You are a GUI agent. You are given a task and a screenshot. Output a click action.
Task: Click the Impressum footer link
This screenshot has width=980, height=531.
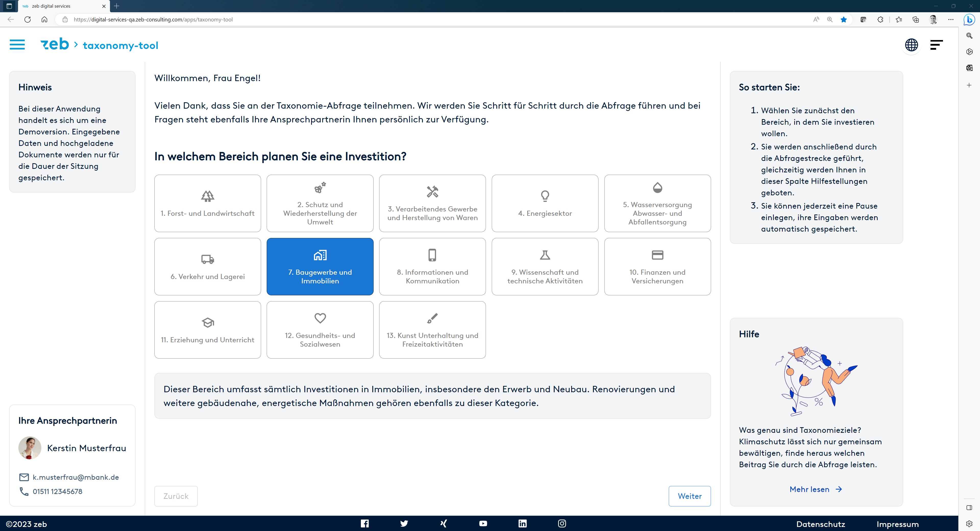pyautogui.click(x=898, y=524)
